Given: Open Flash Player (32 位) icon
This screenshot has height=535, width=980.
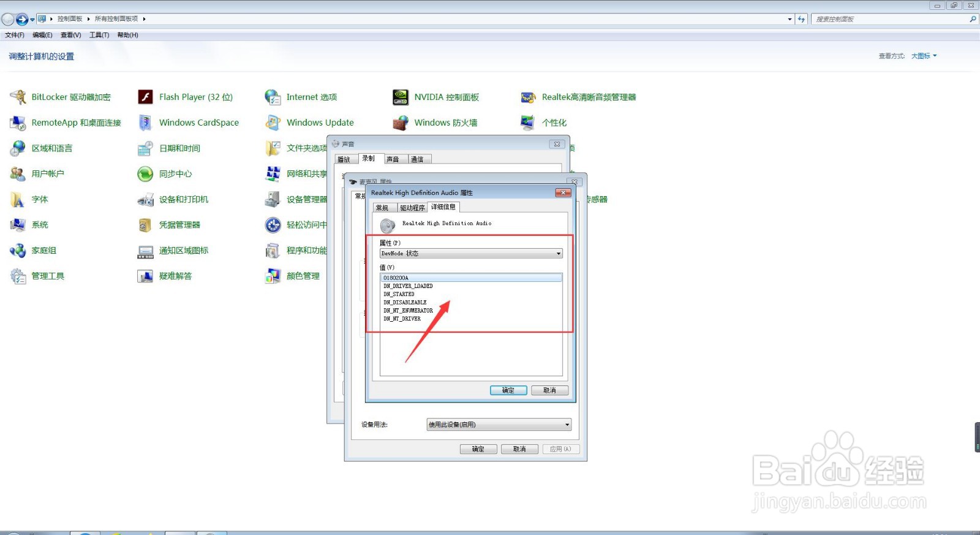Looking at the screenshot, I should 145,97.
